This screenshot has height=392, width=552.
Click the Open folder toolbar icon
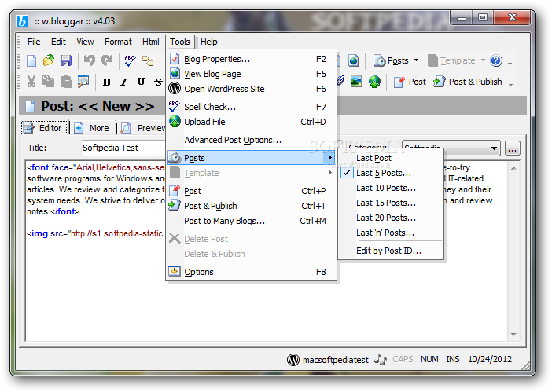(49, 60)
